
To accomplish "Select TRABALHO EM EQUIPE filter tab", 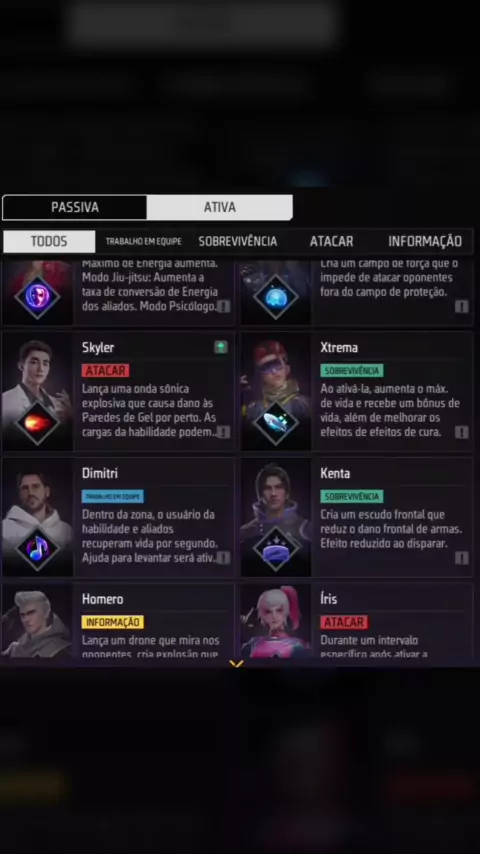I will click(x=143, y=241).
